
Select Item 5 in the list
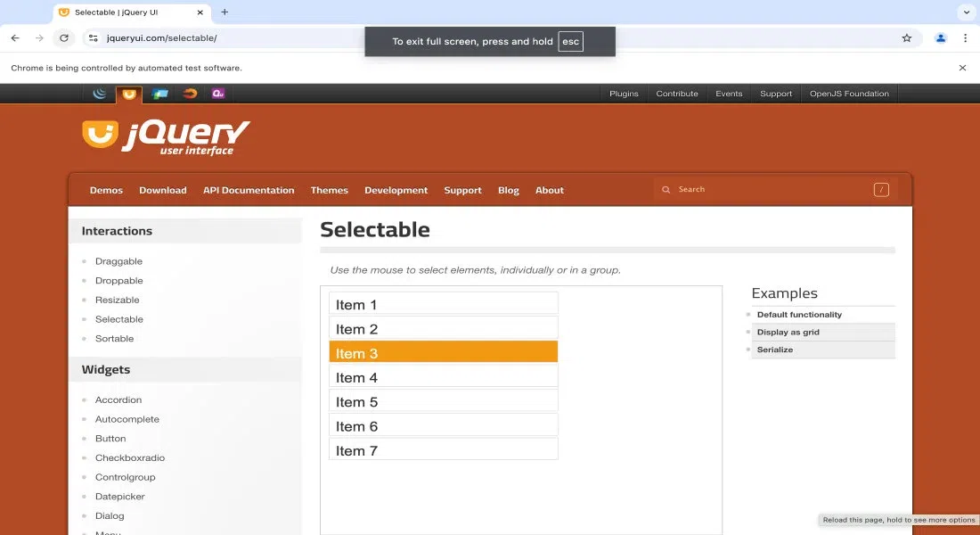click(x=443, y=400)
